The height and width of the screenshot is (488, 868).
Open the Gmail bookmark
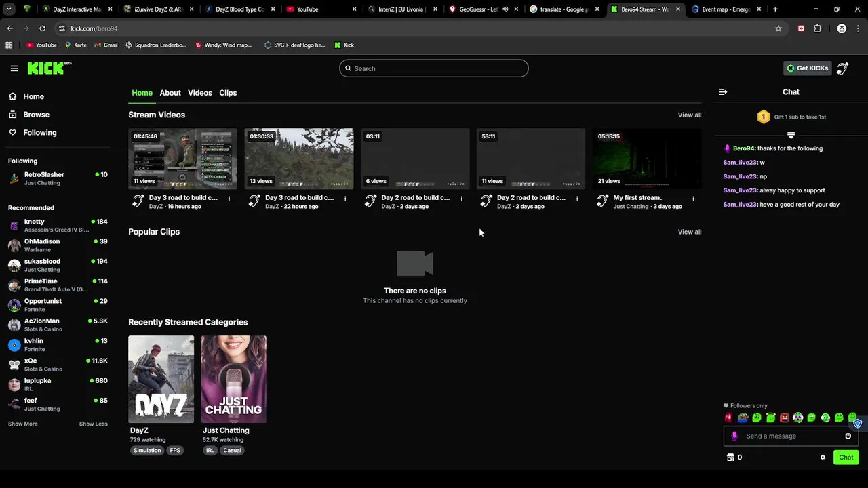click(105, 45)
